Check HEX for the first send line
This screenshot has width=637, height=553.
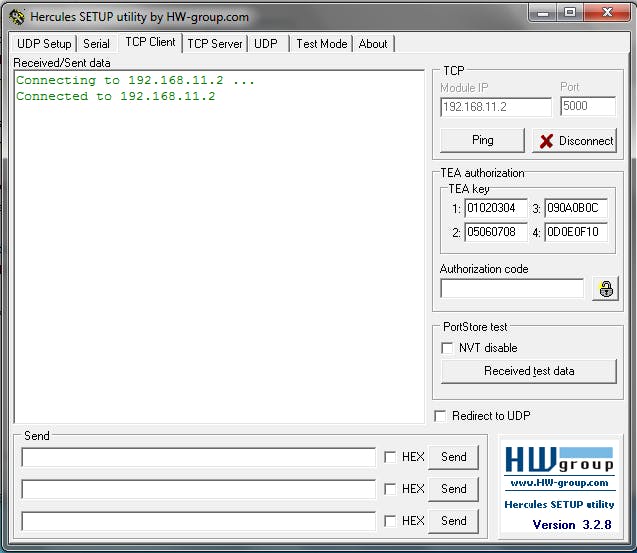pyautogui.click(x=390, y=457)
